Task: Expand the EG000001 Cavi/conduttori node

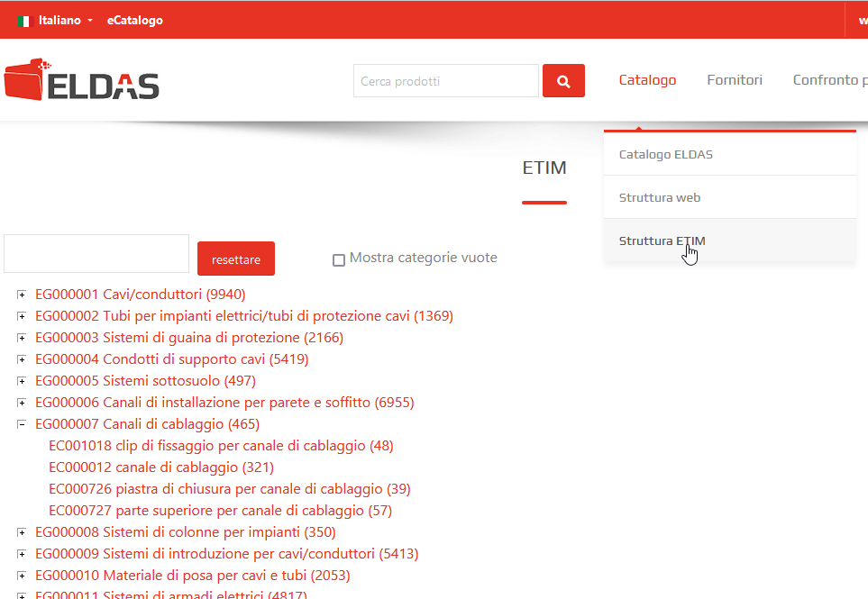Action: [22, 295]
